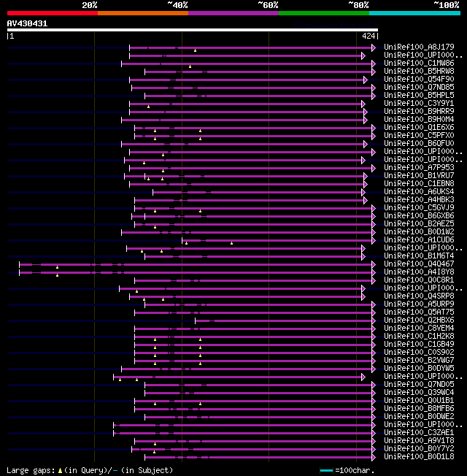
Task: Click UniRef100_Q1E6X6 hit name
Action: pos(419,128)
